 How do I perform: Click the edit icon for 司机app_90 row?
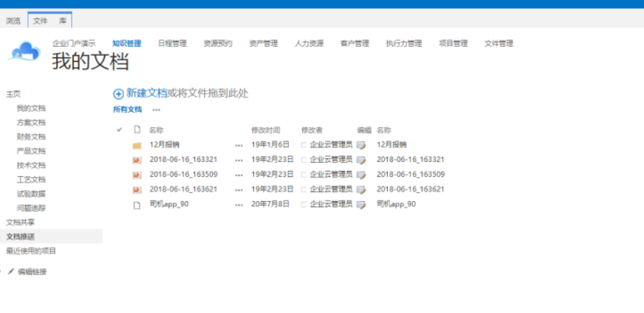(x=361, y=204)
